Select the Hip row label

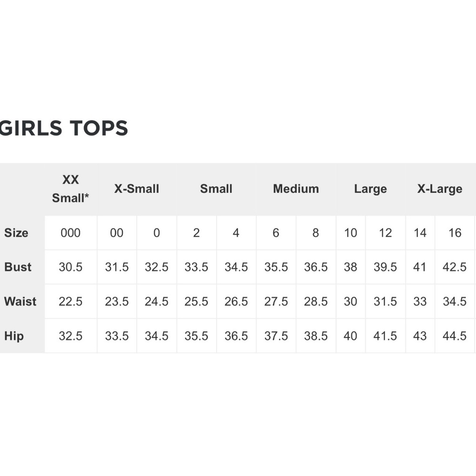(14, 336)
